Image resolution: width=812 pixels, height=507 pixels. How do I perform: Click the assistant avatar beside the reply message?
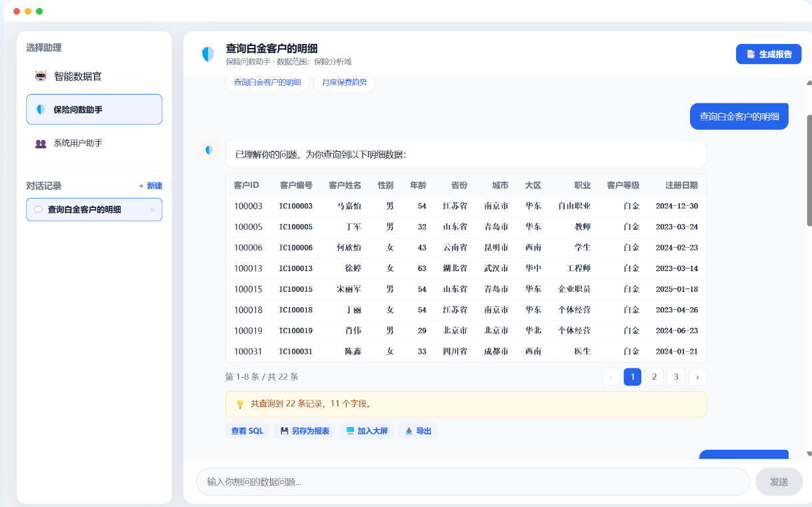click(209, 151)
